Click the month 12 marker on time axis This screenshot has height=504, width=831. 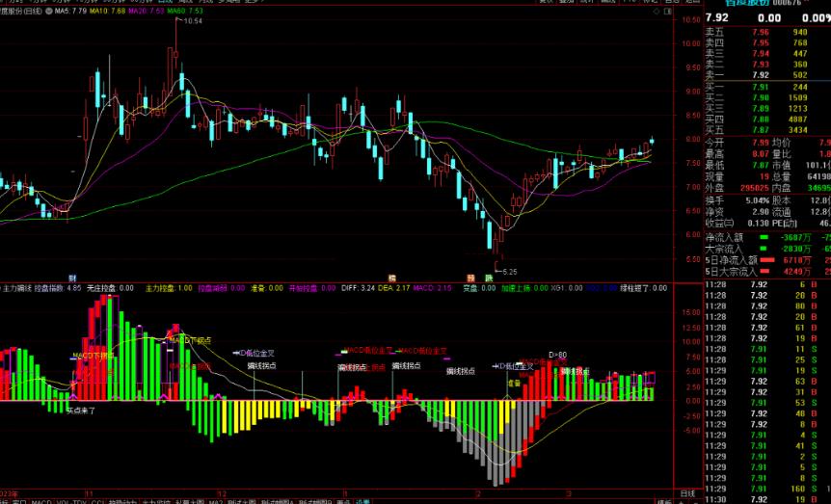(222, 492)
